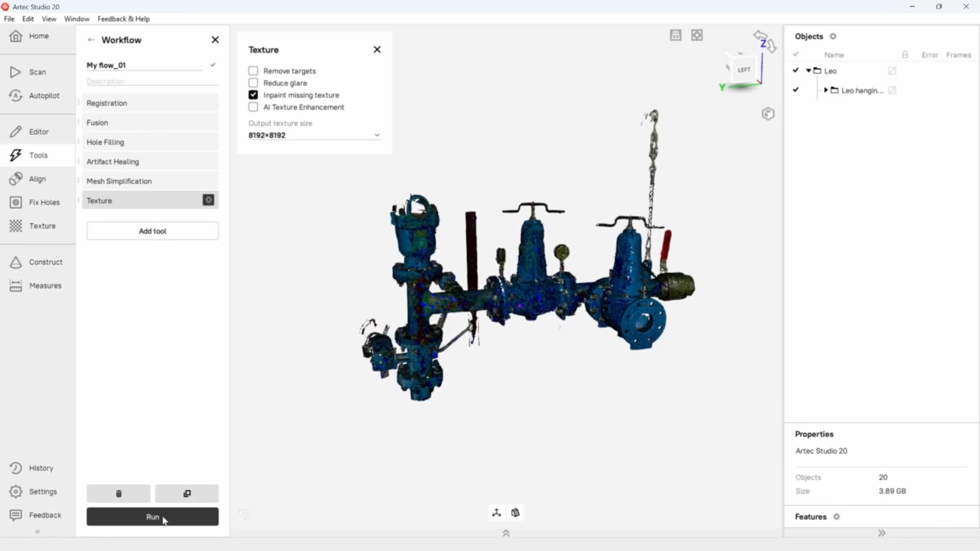980x551 pixels.
Task: Click the undo icon in viewport corner
Action: (x=244, y=514)
